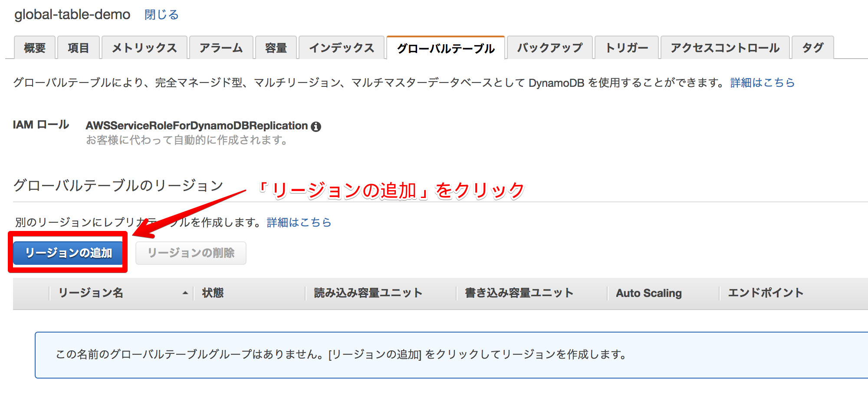Click the no global table group notice
This screenshot has height=402, width=868.
451,355
